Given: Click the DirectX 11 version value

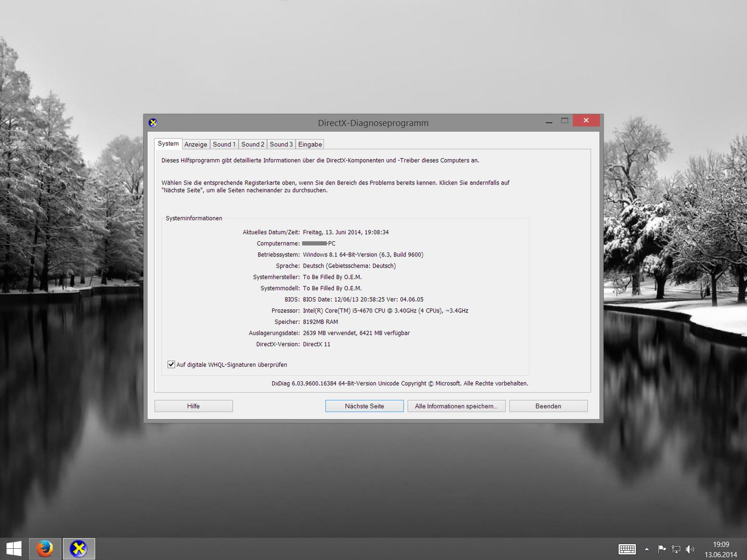Looking at the screenshot, I should [x=317, y=344].
